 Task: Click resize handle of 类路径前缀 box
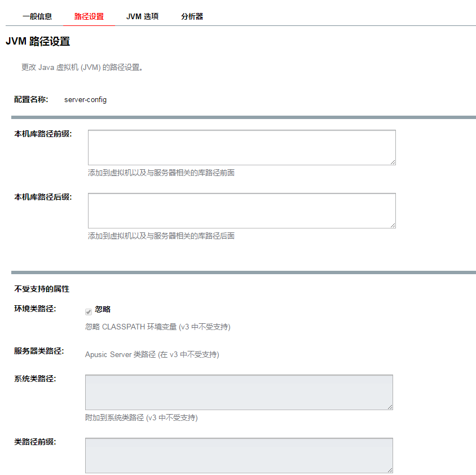pos(390,469)
